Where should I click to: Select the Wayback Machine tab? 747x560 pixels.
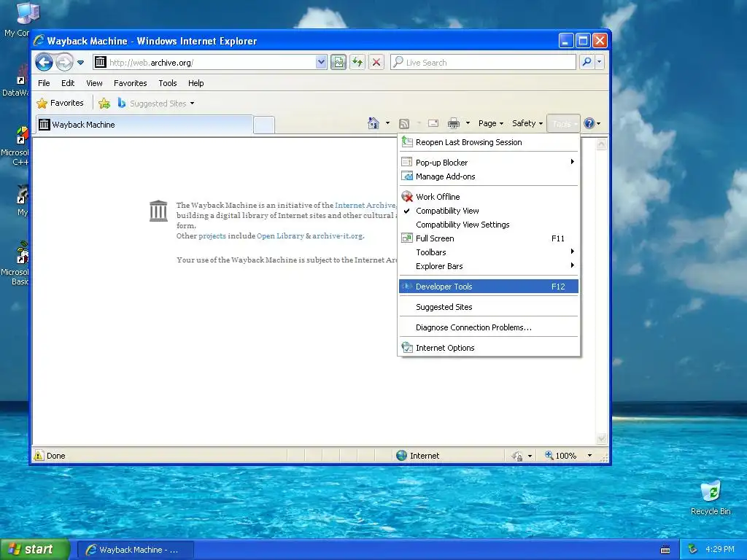(144, 125)
